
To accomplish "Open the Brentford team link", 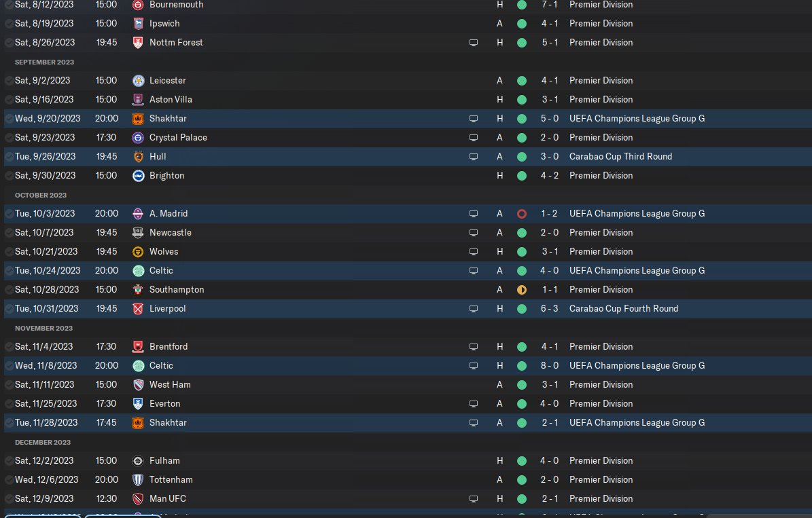I will pyautogui.click(x=169, y=347).
